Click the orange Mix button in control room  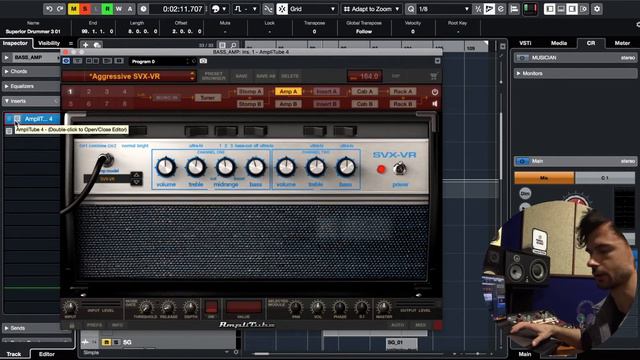pyautogui.click(x=544, y=178)
